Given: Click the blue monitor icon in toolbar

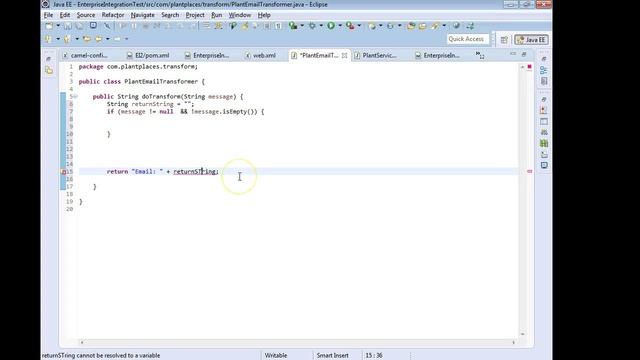Looking at the screenshot, I should (x=93, y=26).
